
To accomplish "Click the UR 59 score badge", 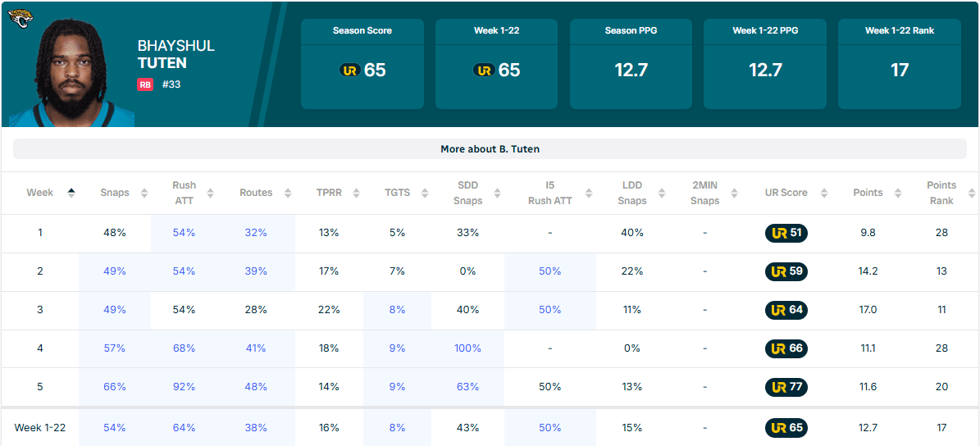I will pos(786,271).
